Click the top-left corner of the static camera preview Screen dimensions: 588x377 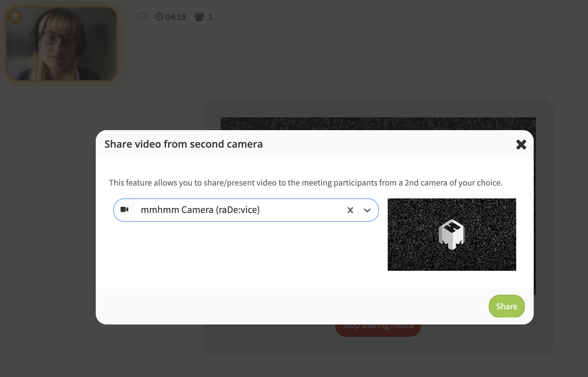(x=391, y=202)
